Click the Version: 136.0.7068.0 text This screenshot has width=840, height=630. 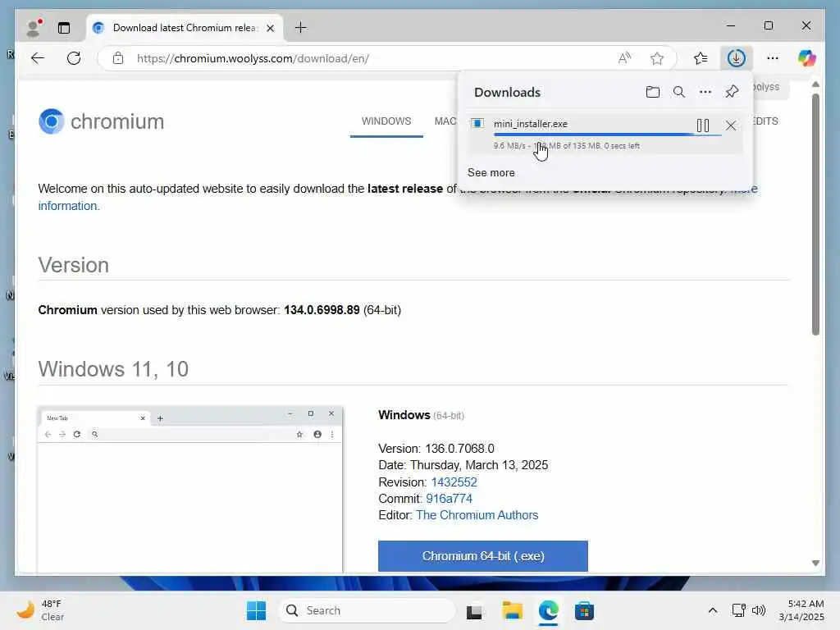point(436,449)
